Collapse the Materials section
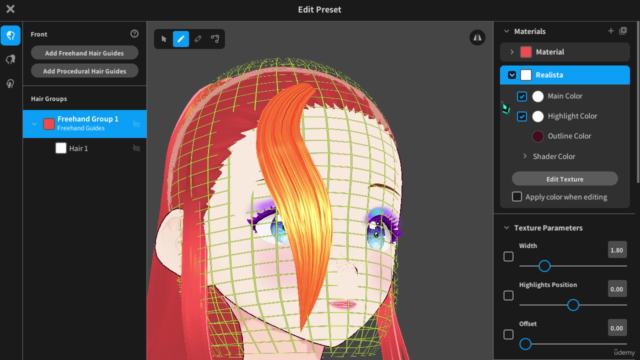 [507, 31]
